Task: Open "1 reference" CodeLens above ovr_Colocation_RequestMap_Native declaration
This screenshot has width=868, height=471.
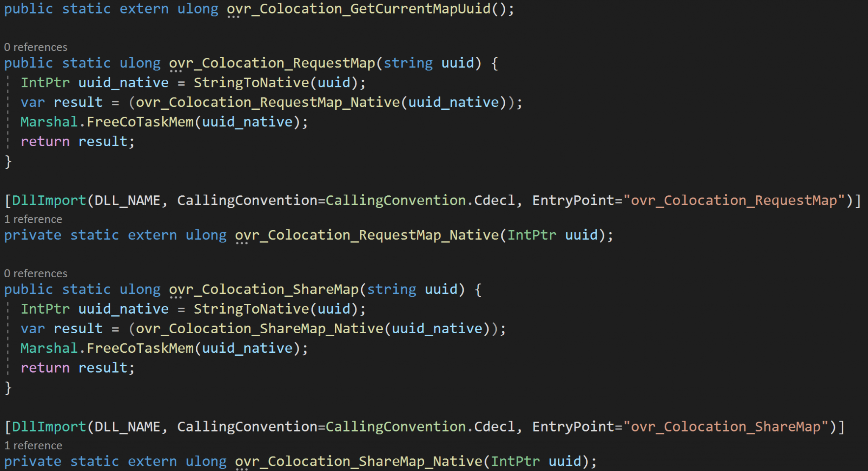Action: coord(33,219)
